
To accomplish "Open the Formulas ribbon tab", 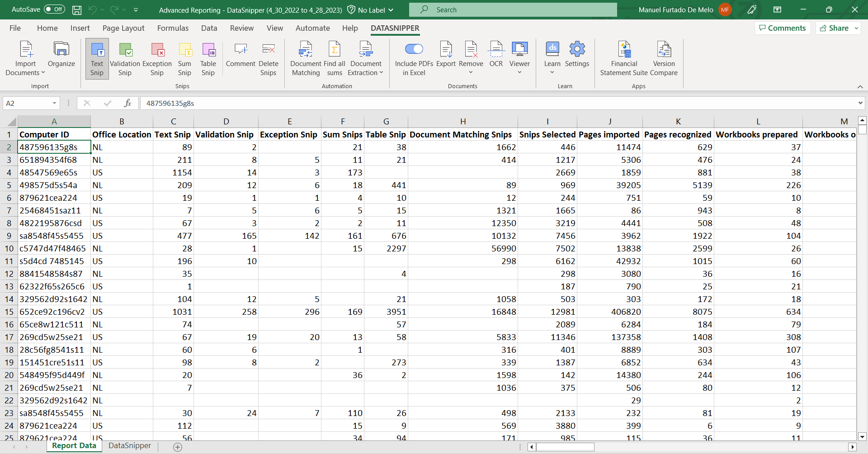I will click(x=173, y=28).
